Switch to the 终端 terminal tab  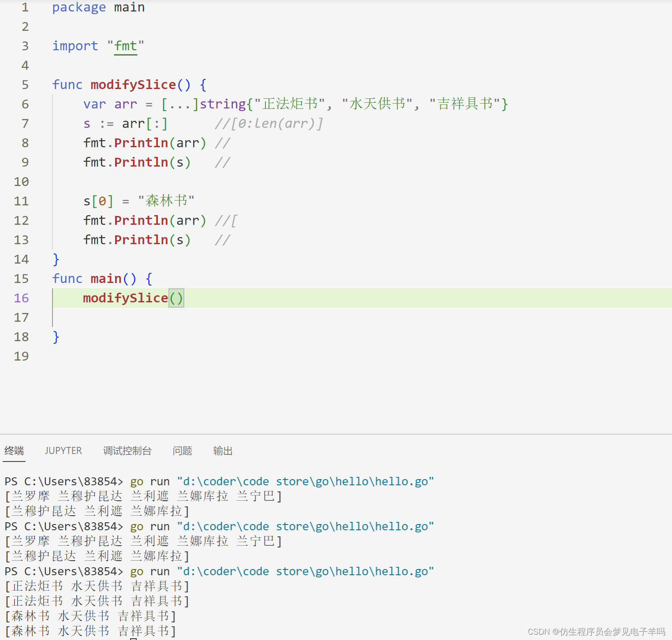(x=14, y=450)
